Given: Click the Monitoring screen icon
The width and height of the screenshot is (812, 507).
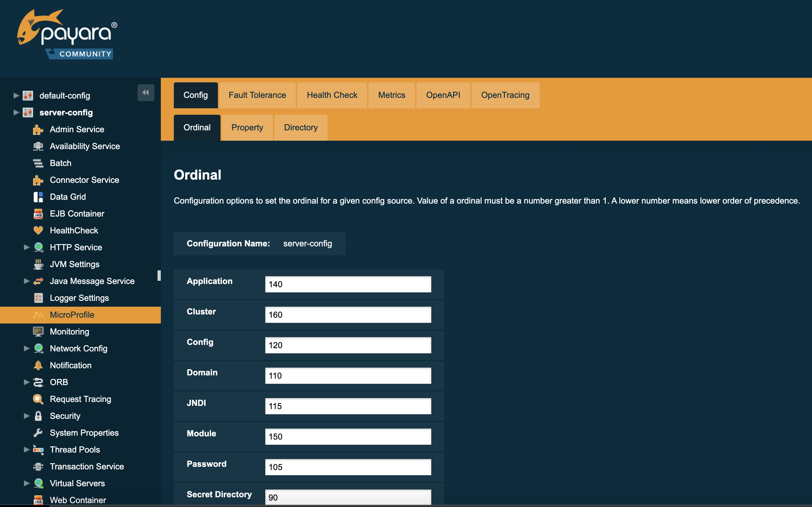Looking at the screenshot, I should click(38, 332).
